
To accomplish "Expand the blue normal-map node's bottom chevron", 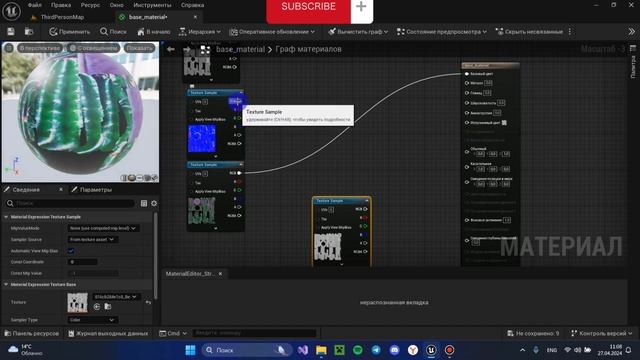I will [216, 156].
